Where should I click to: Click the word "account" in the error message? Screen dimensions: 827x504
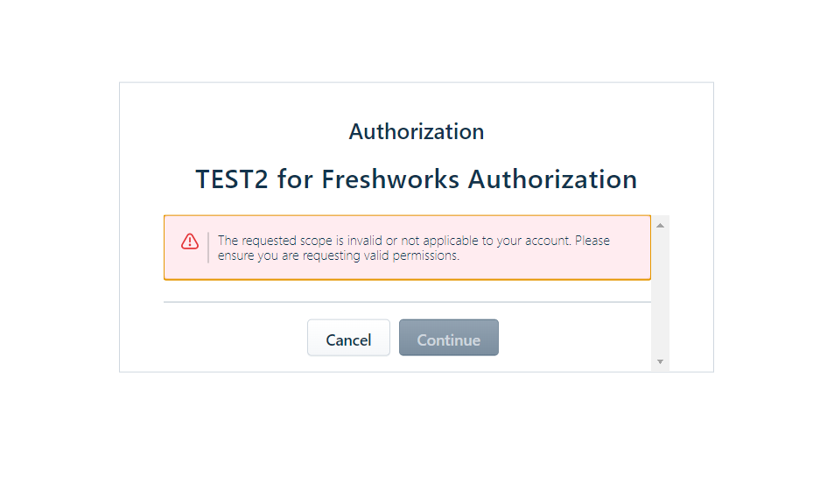(x=547, y=241)
